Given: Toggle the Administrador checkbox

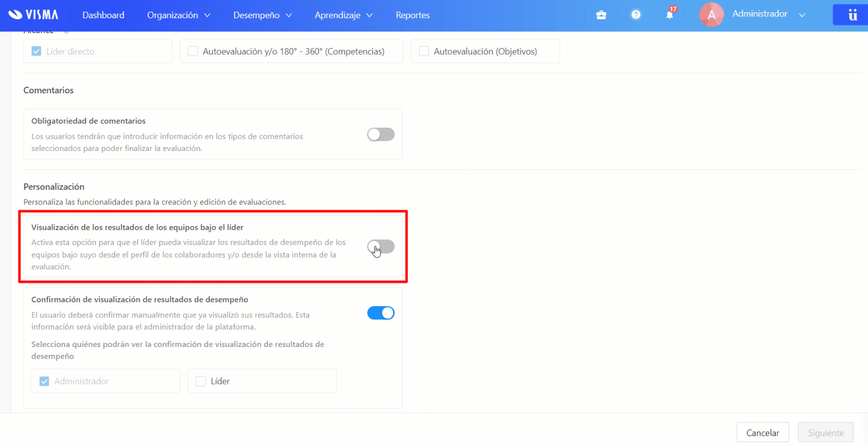Looking at the screenshot, I should [44, 381].
